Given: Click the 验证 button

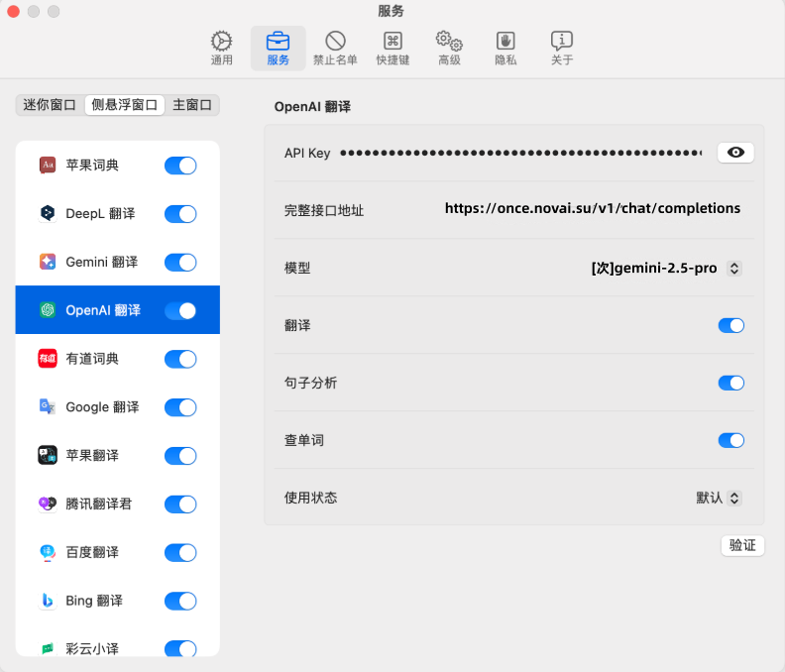Looking at the screenshot, I should pos(742,545).
